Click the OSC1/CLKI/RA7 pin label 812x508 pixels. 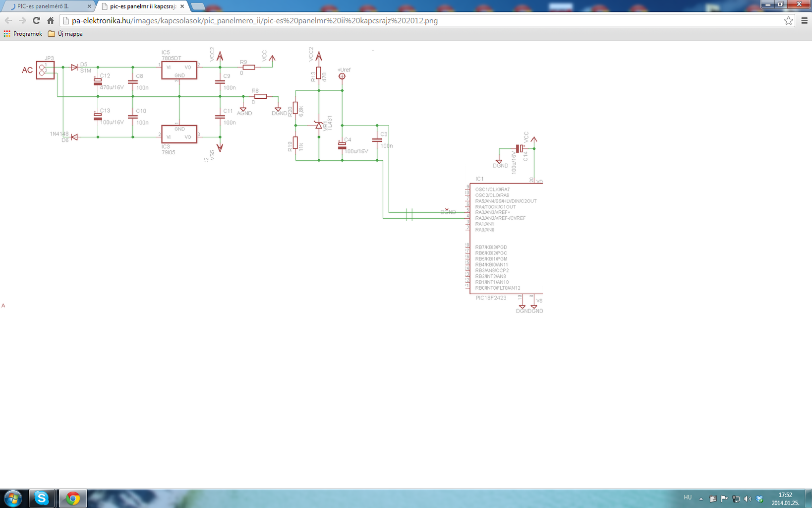point(492,190)
